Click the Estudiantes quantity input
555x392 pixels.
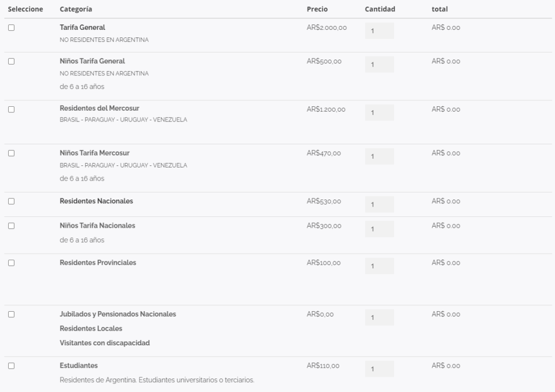coord(379,369)
